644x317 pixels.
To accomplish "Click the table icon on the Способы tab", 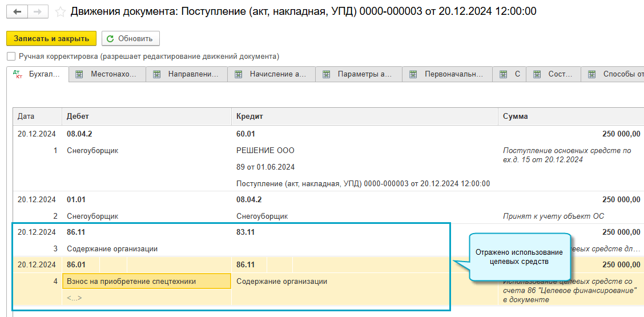I will click(x=592, y=74).
